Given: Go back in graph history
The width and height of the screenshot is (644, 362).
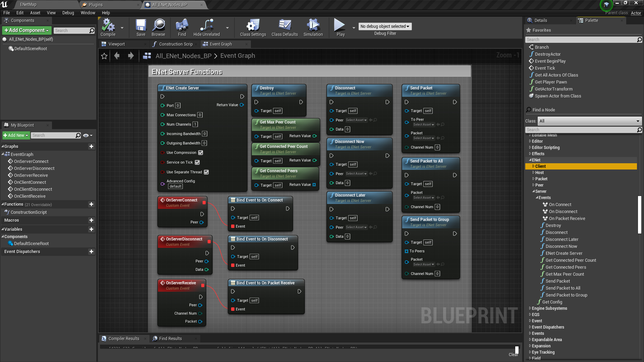Looking at the screenshot, I should point(117,56).
